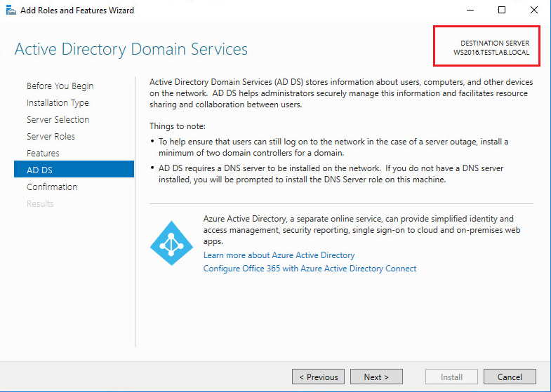This screenshot has width=551, height=392.
Task: Close the wizard with the X button
Action: 533,11
